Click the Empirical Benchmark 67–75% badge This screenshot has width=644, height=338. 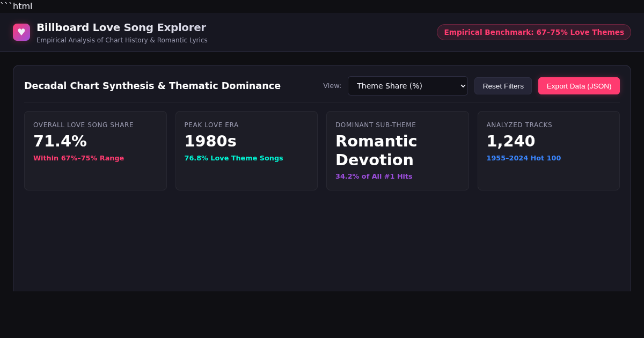coord(534,32)
